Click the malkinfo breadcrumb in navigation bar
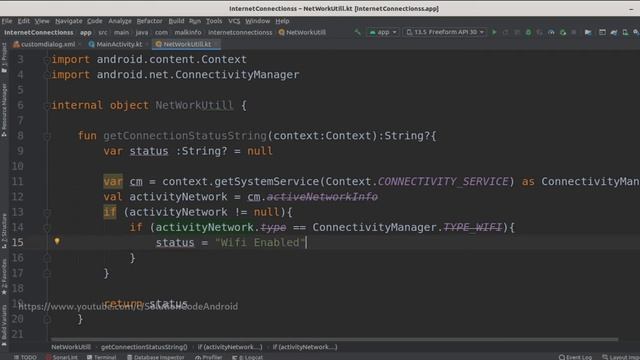Screen dimensions: 640x360 [188, 32]
